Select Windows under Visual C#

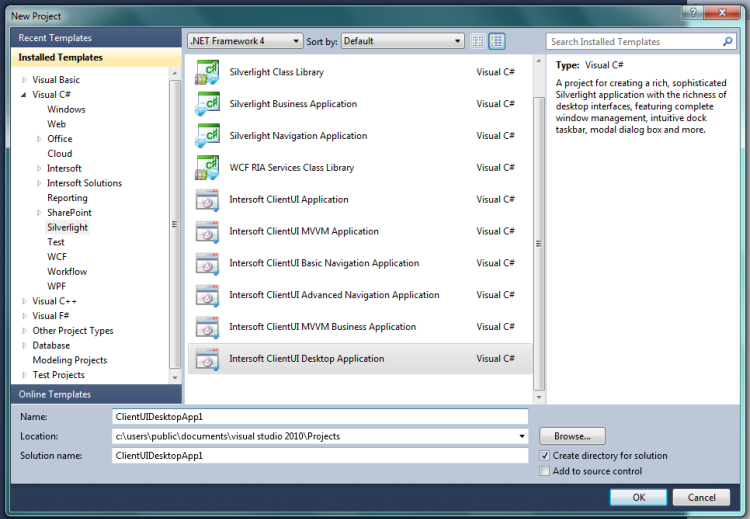[x=66, y=110]
